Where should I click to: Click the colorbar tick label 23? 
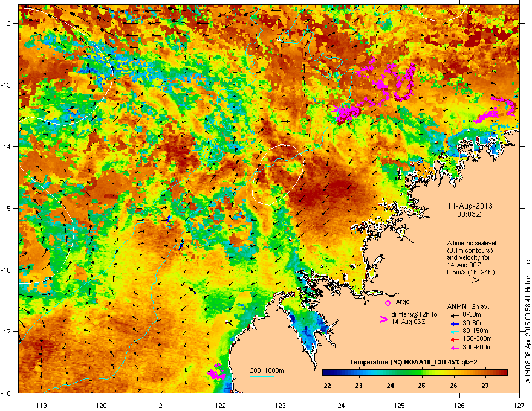point(358,386)
